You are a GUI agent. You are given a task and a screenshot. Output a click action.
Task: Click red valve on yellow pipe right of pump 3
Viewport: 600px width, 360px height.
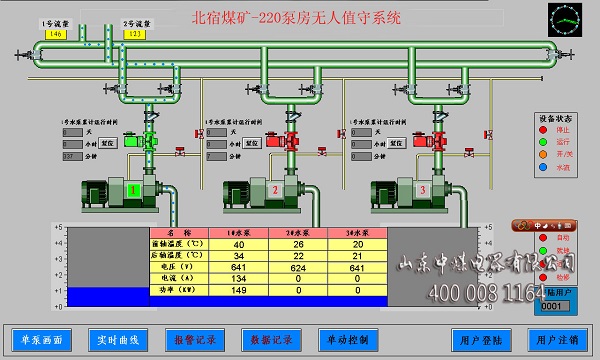tap(488, 135)
